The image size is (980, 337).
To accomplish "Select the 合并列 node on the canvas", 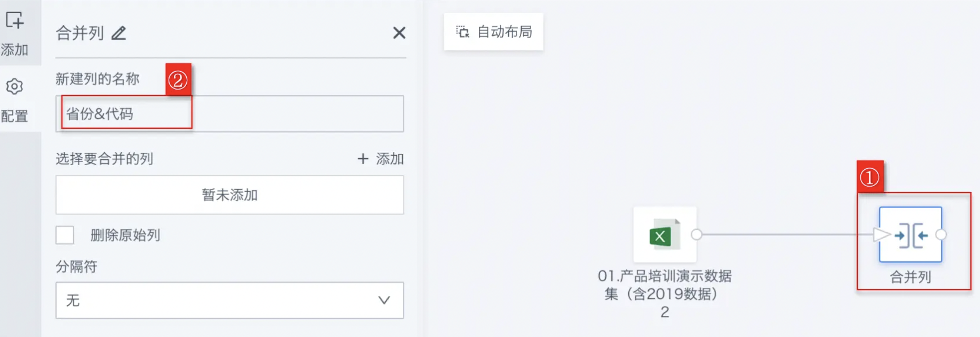I will point(910,234).
